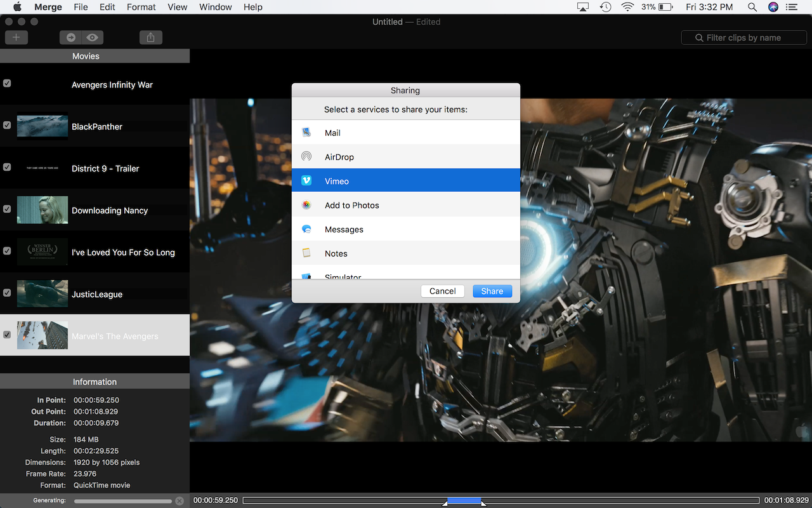The width and height of the screenshot is (812, 508).
Task: Click the AirPlay display icon
Action: tap(583, 7)
